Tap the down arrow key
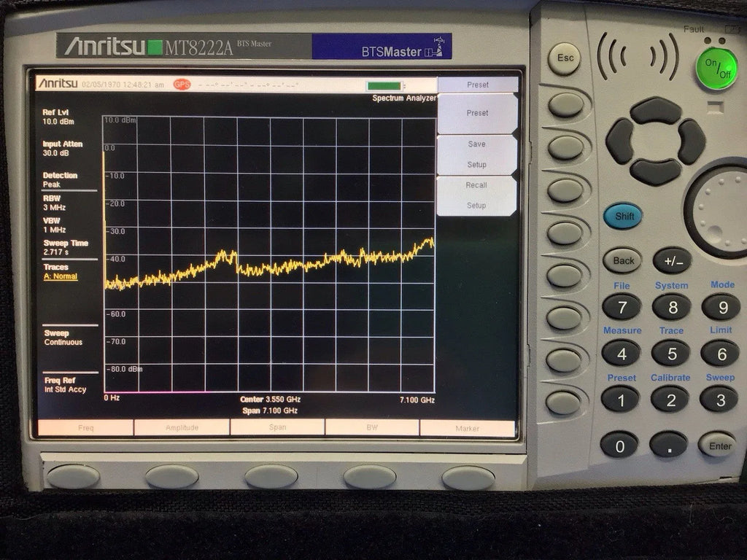The height and width of the screenshot is (560, 747). [x=656, y=171]
